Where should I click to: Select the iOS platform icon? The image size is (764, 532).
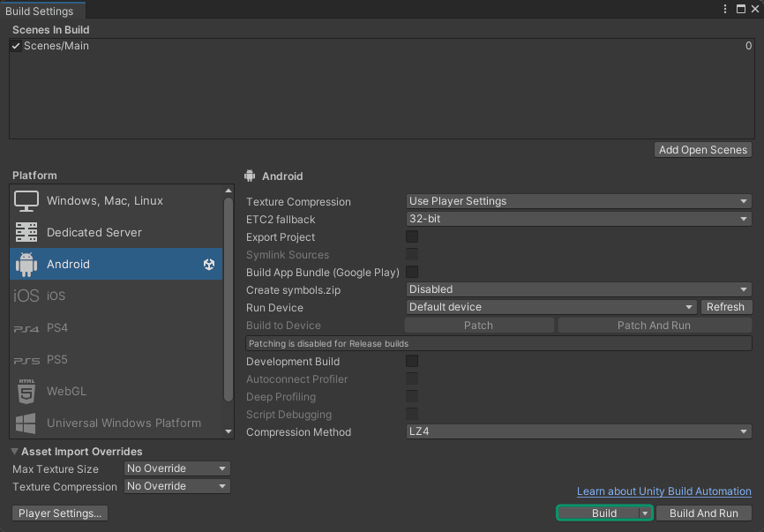click(26, 296)
